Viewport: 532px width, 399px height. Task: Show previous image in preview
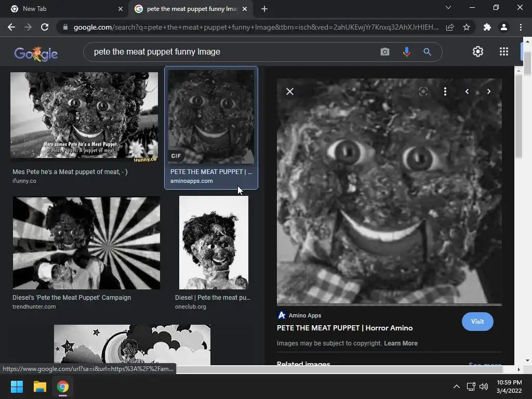point(467,91)
